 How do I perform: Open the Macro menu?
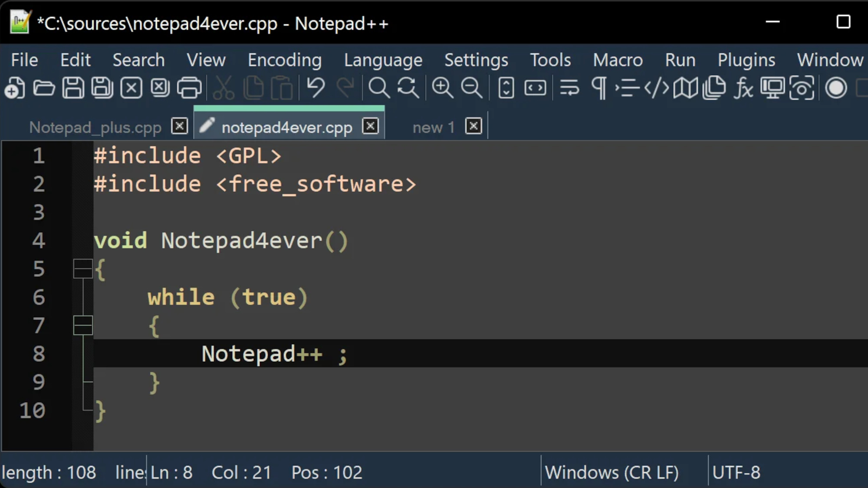tap(617, 60)
